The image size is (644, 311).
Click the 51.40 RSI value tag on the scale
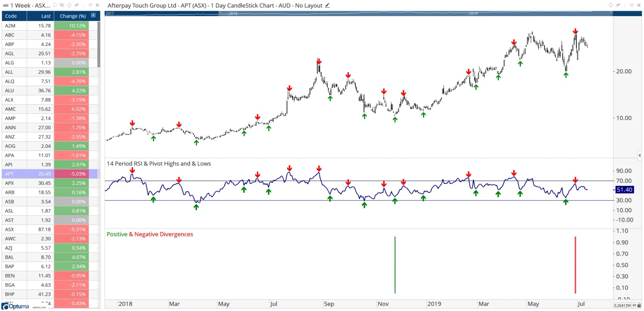(625, 189)
